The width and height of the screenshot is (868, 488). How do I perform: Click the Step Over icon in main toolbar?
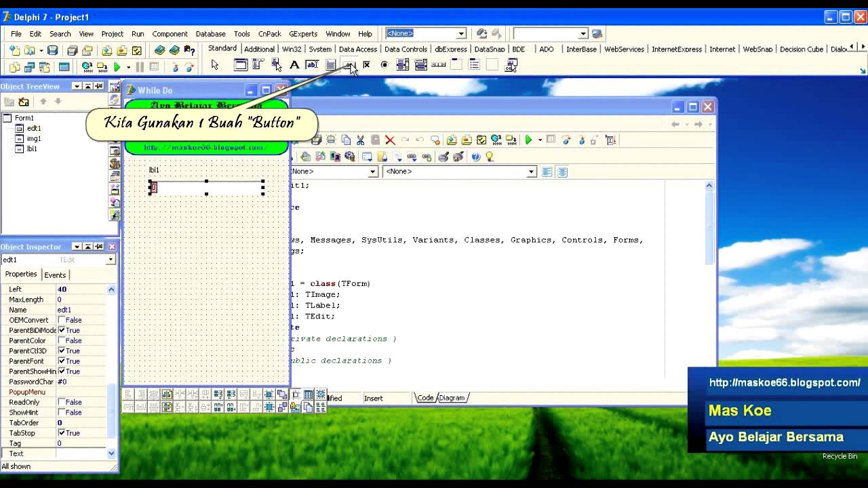click(189, 67)
